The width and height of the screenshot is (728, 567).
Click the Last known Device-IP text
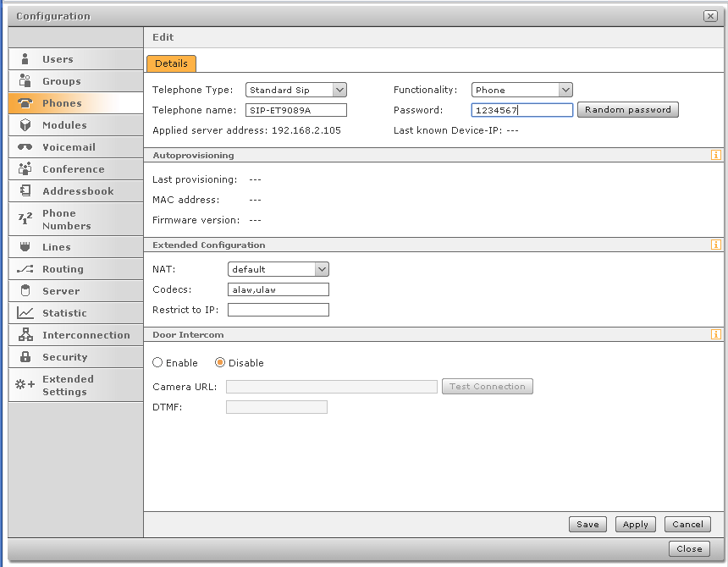coord(456,130)
